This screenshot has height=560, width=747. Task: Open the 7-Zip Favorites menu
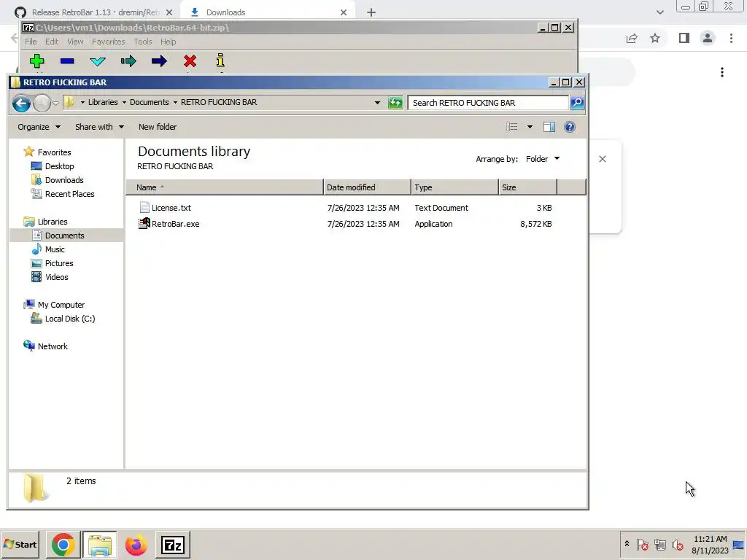tap(108, 42)
